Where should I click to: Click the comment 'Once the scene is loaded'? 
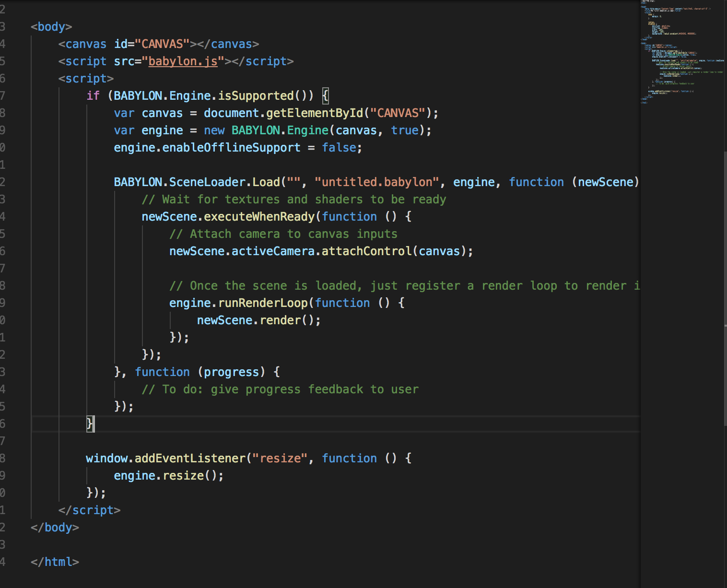click(405, 286)
